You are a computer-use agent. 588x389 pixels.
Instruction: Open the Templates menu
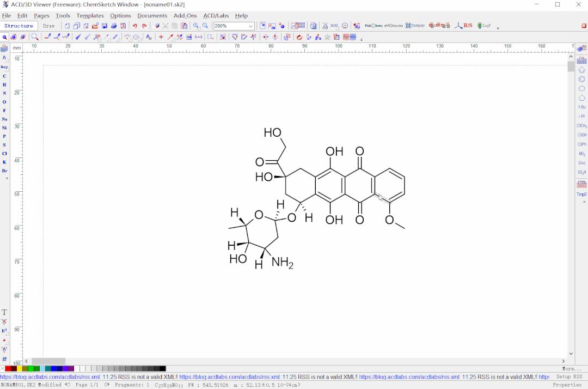[90, 15]
